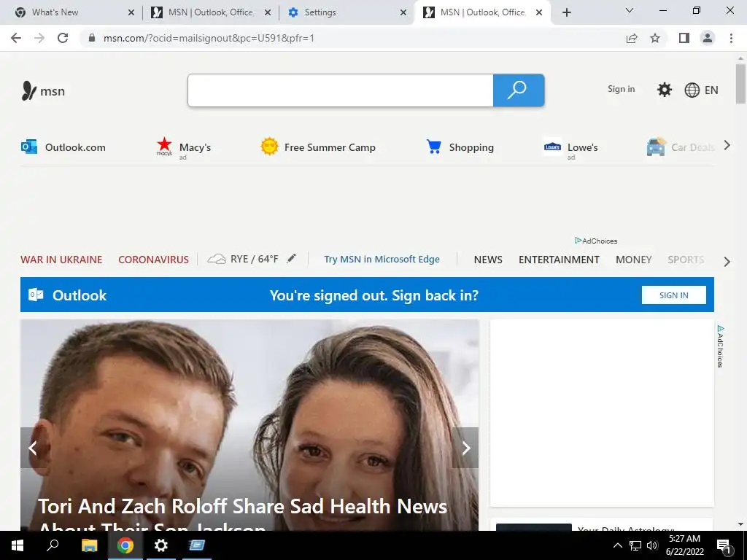Open Chrome three-dot menu

(x=731, y=38)
